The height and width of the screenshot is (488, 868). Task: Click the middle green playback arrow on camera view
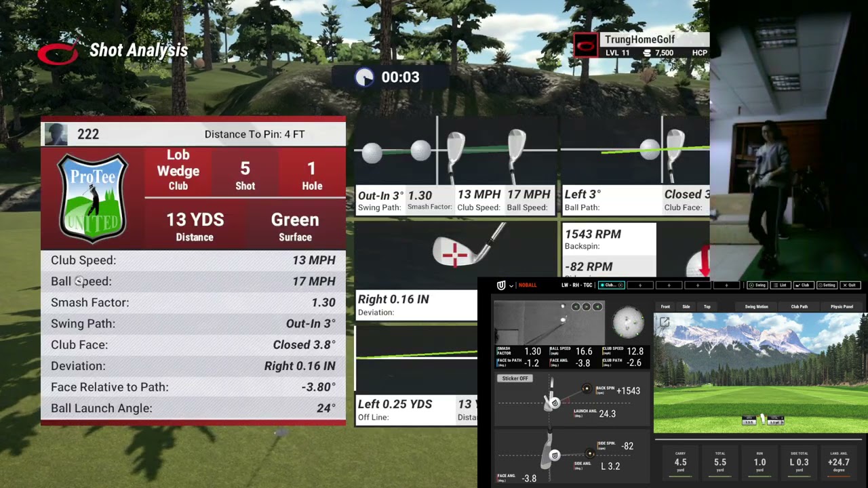[x=587, y=307]
